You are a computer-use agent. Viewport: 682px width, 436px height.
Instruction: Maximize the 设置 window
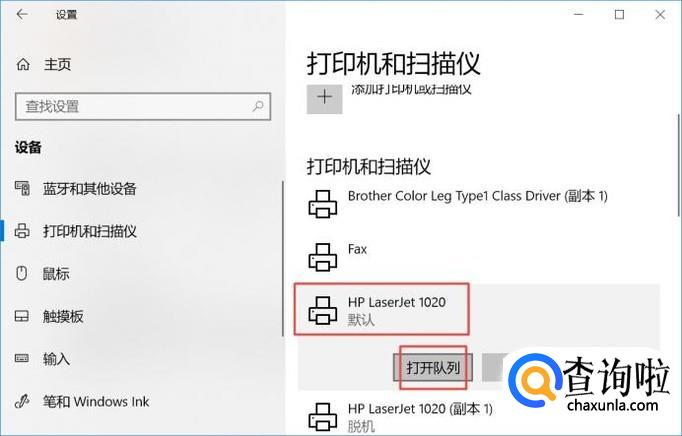(619, 15)
